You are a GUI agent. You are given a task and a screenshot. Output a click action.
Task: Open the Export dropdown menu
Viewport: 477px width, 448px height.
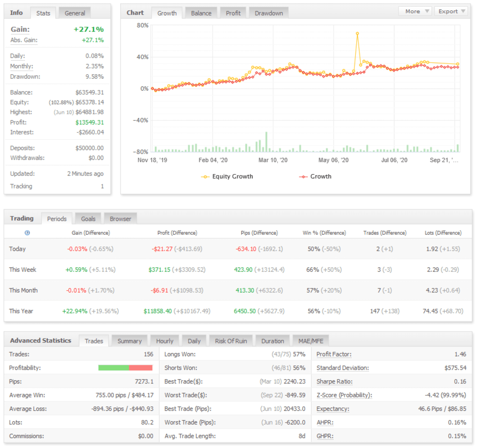point(451,11)
